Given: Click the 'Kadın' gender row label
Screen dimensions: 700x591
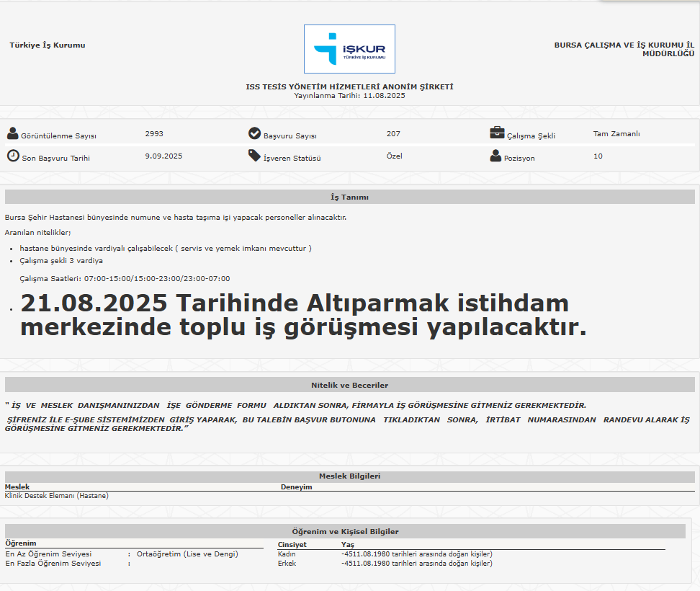Looking at the screenshot, I should (287, 554).
